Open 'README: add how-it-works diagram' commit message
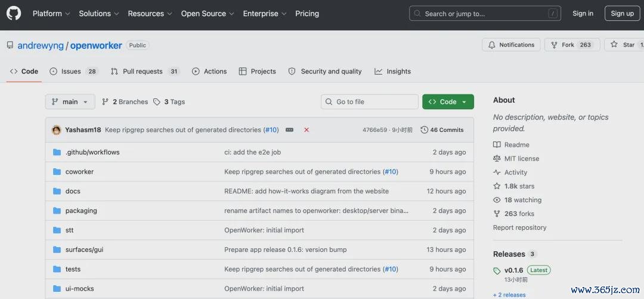Screen dimensions: 644x299 306,191
